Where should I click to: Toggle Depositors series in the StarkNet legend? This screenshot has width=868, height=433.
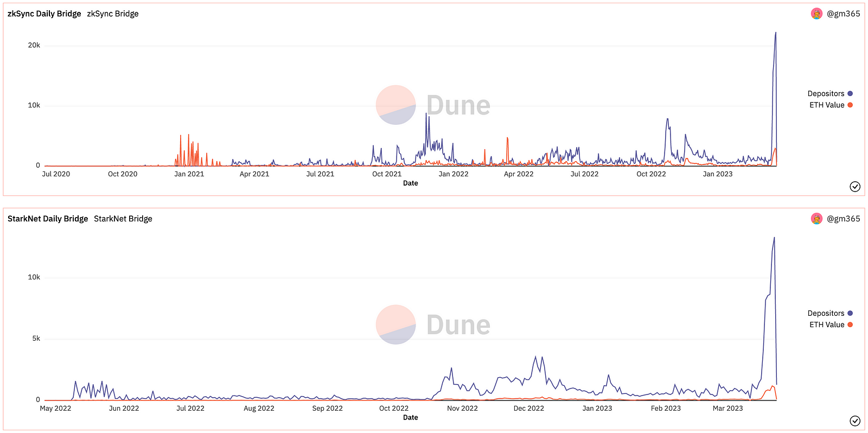(x=830, y=313)
